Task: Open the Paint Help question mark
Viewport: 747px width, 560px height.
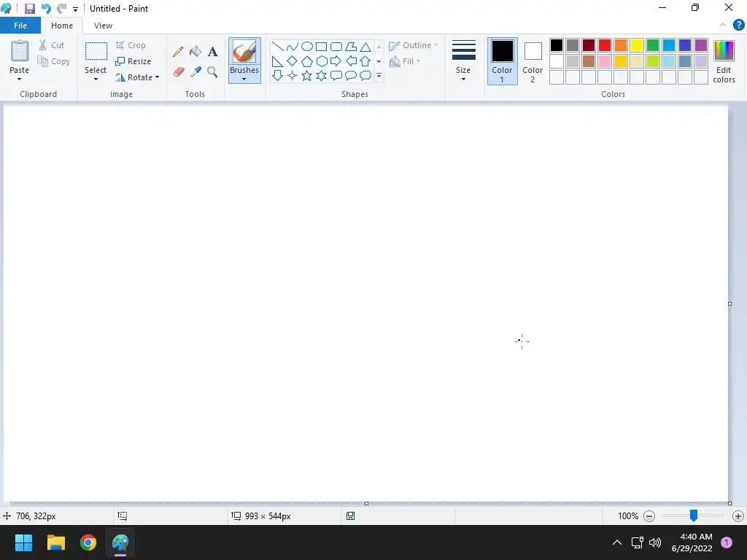Action: (738, 26)
